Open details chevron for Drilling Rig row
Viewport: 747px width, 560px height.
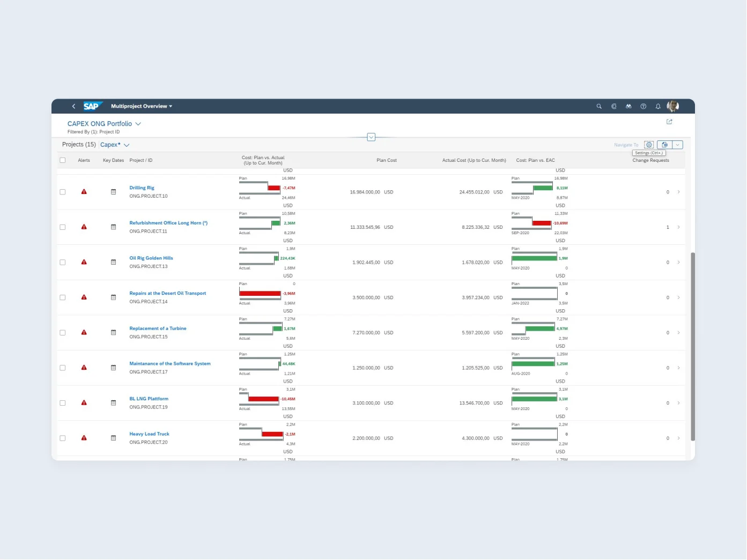(679, 192)
